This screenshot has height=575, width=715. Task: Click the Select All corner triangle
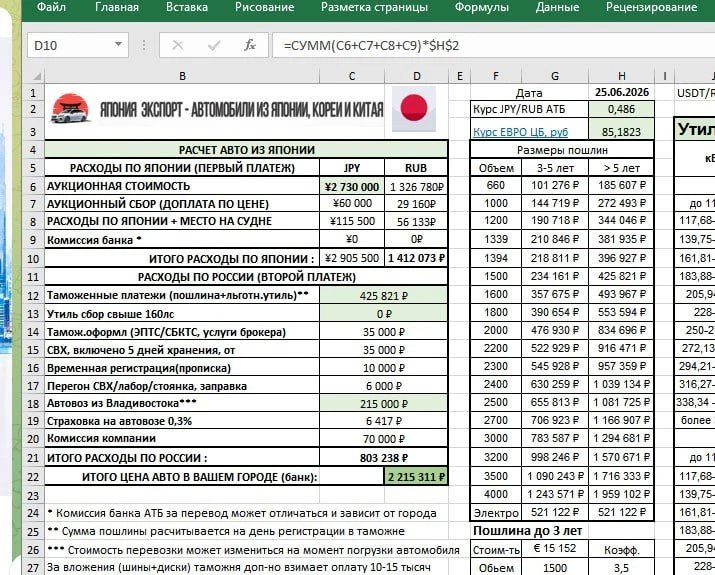tap(36, 76)
